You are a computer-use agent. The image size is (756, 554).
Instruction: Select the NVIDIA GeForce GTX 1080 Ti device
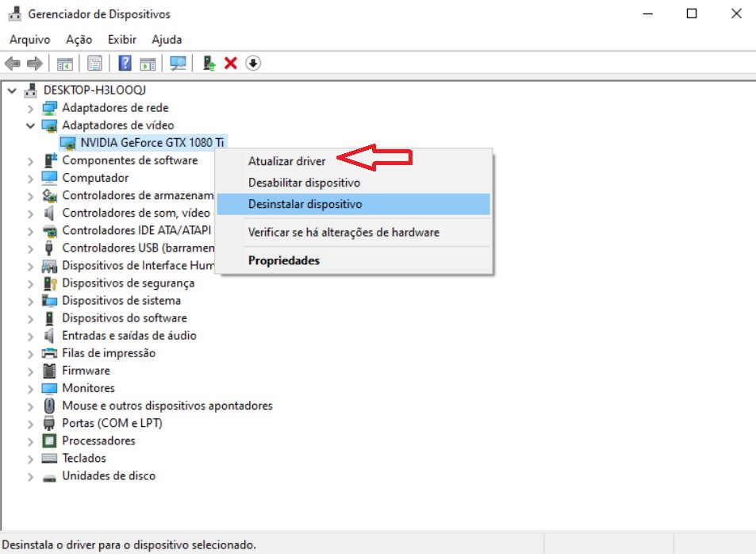pos(152,143)
